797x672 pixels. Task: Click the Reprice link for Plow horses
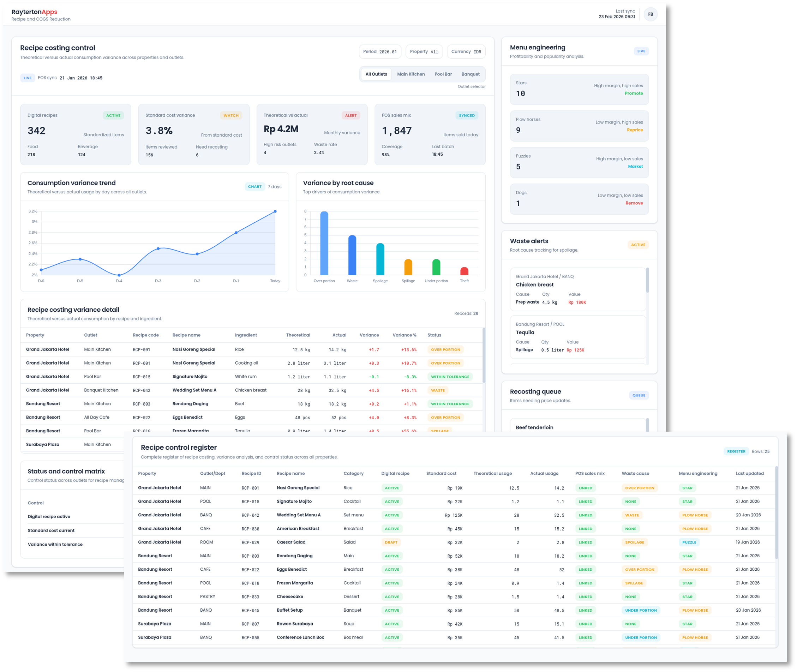click(634, 130)
